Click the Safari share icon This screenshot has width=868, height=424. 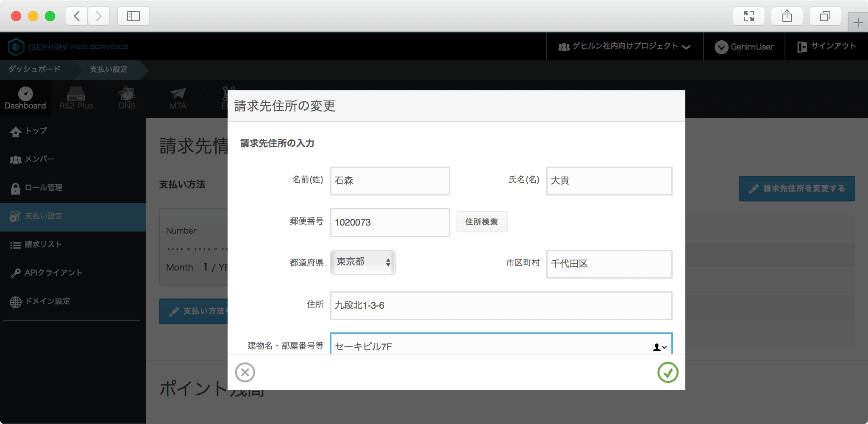[787, 16]
